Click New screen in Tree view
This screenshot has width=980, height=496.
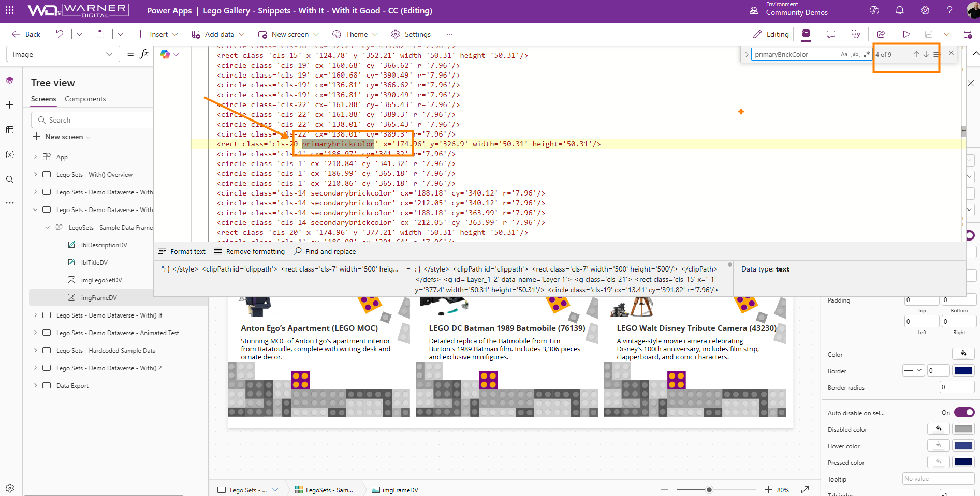click(61, 137)
